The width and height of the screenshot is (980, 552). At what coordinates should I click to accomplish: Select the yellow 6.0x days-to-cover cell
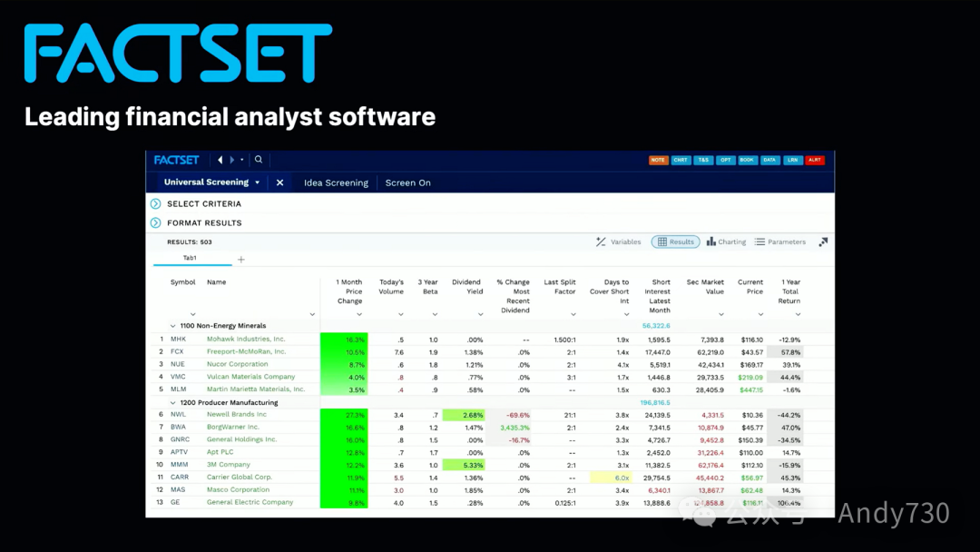pyautogui.click(x=611, y=478)
